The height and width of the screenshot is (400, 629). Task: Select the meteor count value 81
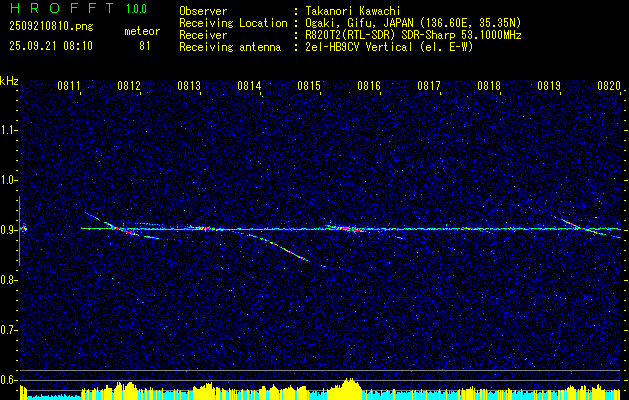click(144, 46)
